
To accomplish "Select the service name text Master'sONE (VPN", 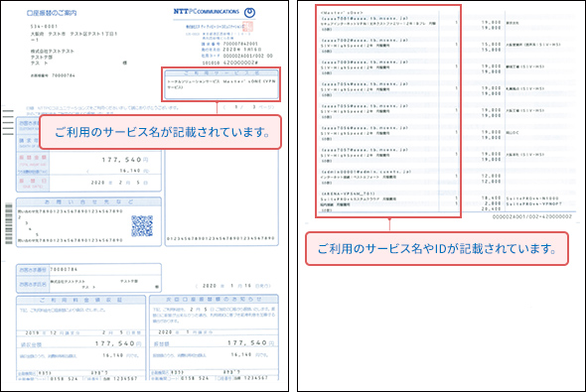I will [249, 81].
